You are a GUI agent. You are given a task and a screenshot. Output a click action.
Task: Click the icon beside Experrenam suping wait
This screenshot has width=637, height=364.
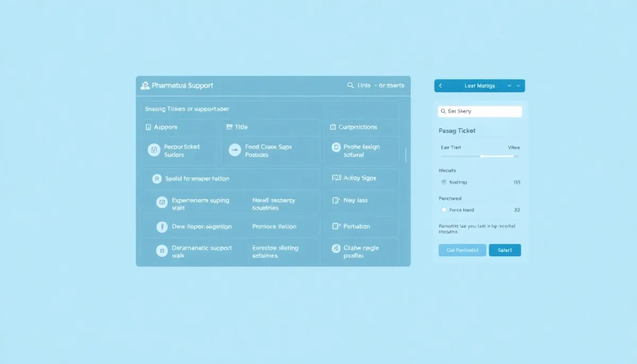point(162,202)
